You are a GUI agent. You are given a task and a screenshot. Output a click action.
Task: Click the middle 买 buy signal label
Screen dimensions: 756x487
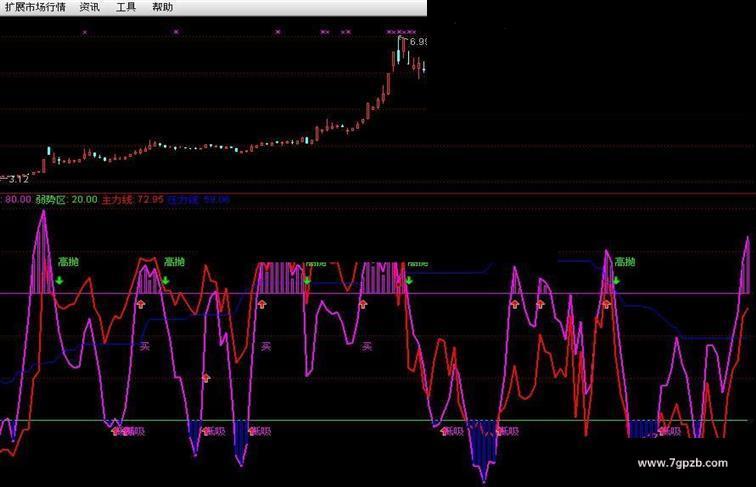point(266,346)
